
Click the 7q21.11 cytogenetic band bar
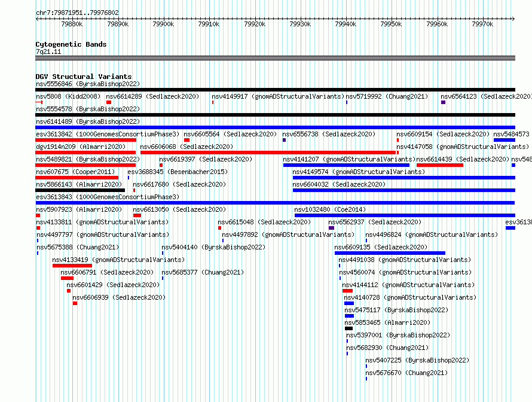[x=275, y=58]
